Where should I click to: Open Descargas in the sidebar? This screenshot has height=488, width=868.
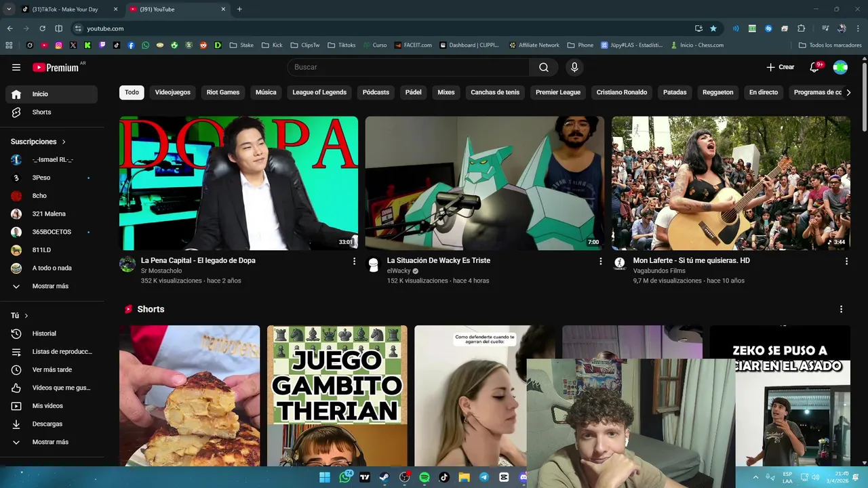click(x=52, y=424)
